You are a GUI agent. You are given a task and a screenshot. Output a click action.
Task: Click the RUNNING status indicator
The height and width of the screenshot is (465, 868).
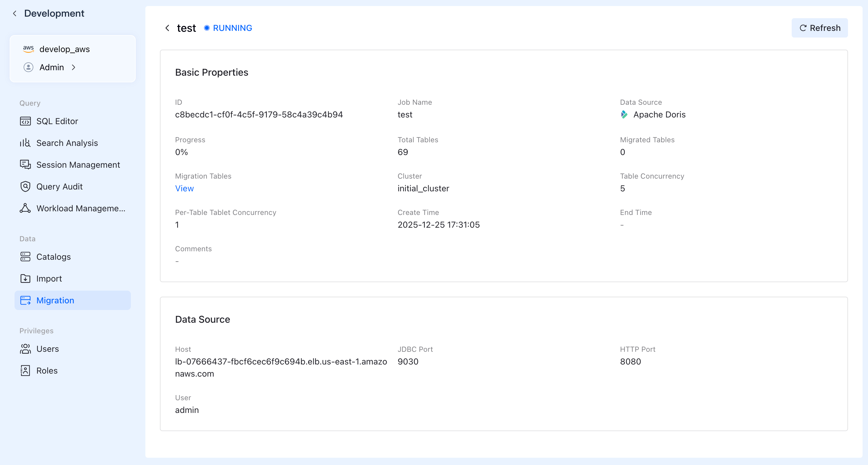click(228, 28)
